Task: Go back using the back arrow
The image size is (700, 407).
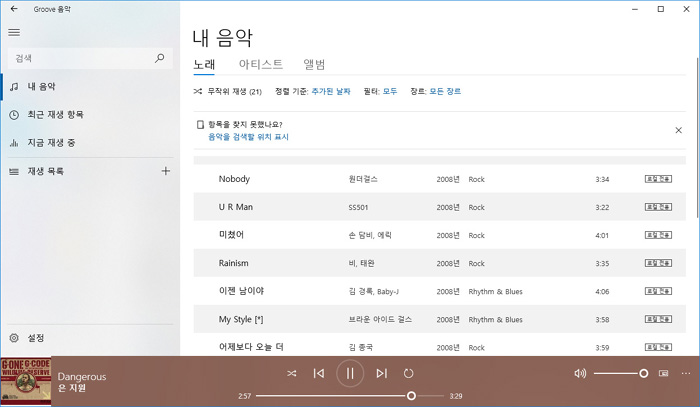Action: tap(14, 9)
